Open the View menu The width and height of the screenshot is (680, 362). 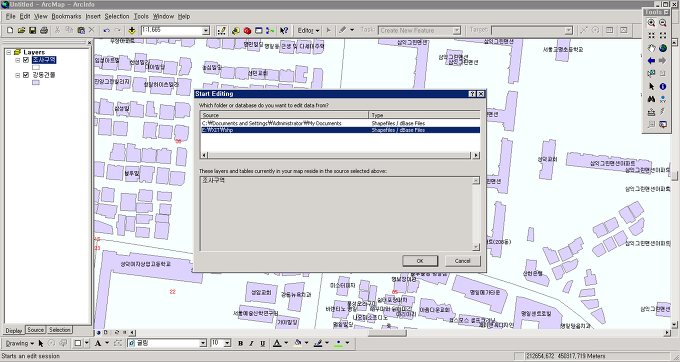(40, 16)
